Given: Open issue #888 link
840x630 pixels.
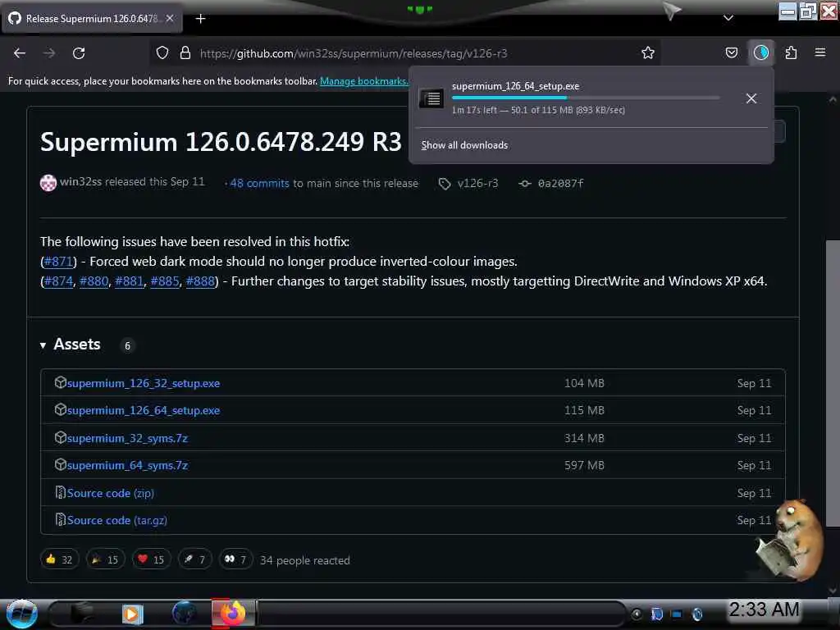Looking at the screenshot, I should 200,281.
